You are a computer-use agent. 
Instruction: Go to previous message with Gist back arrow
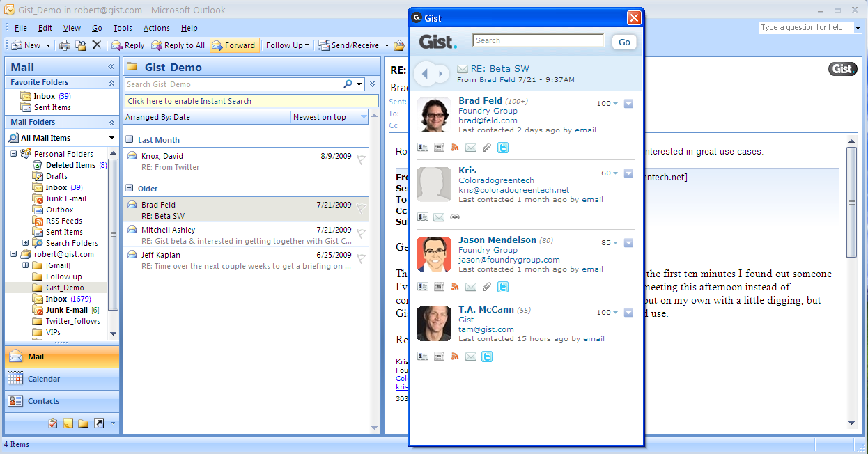[x=425, y=74]
